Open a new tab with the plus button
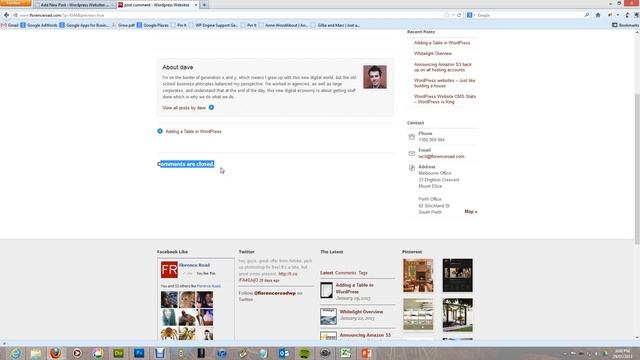The image size is (640, 360). click(204, 5)
